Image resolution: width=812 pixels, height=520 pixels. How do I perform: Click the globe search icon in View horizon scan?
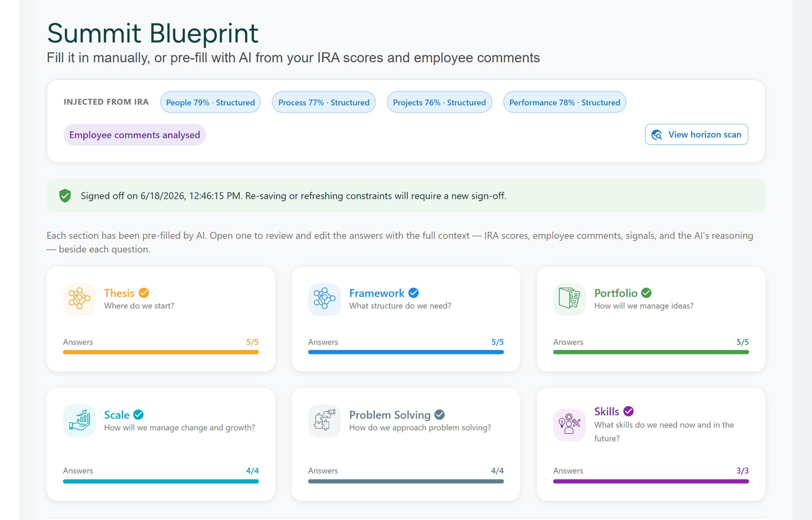tap(657, 134)
